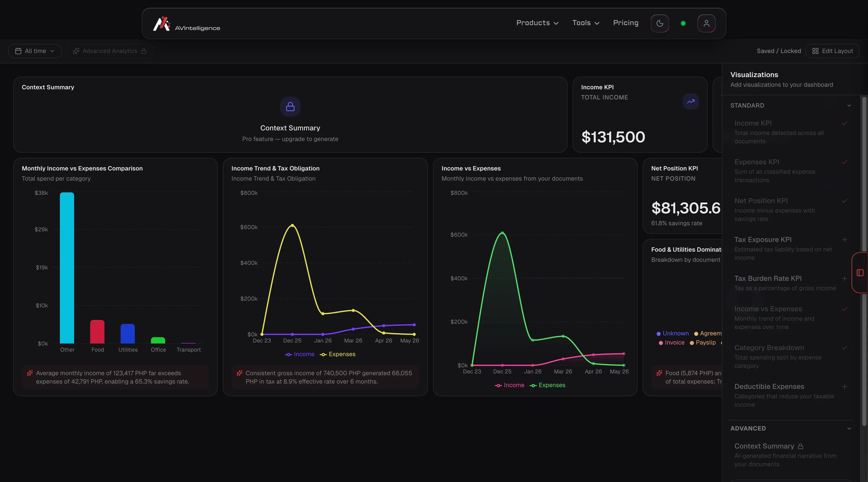Click the Context Summary lock icon

290,107
